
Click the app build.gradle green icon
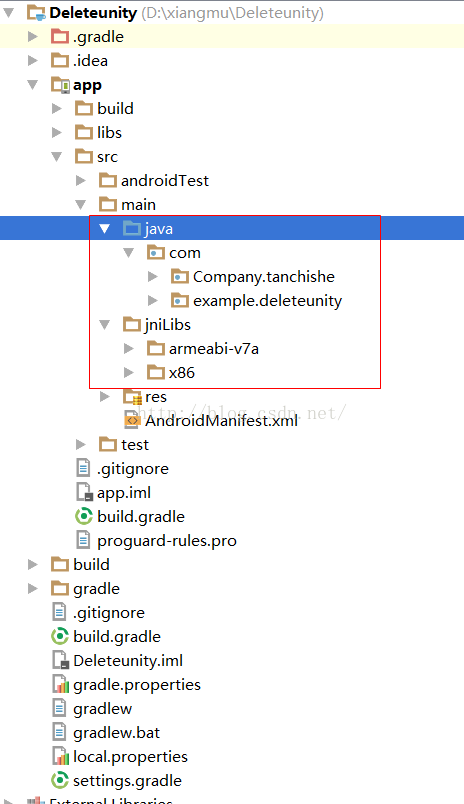(x=84, y=516)
